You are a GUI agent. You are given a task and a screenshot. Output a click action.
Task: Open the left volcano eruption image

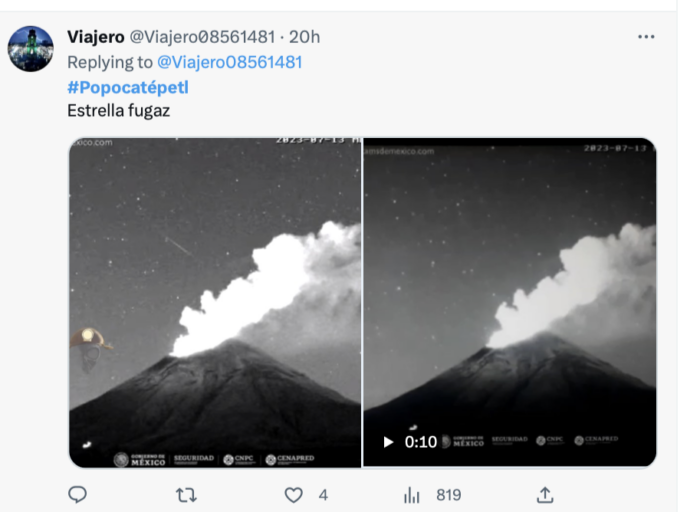click(214, 302)
